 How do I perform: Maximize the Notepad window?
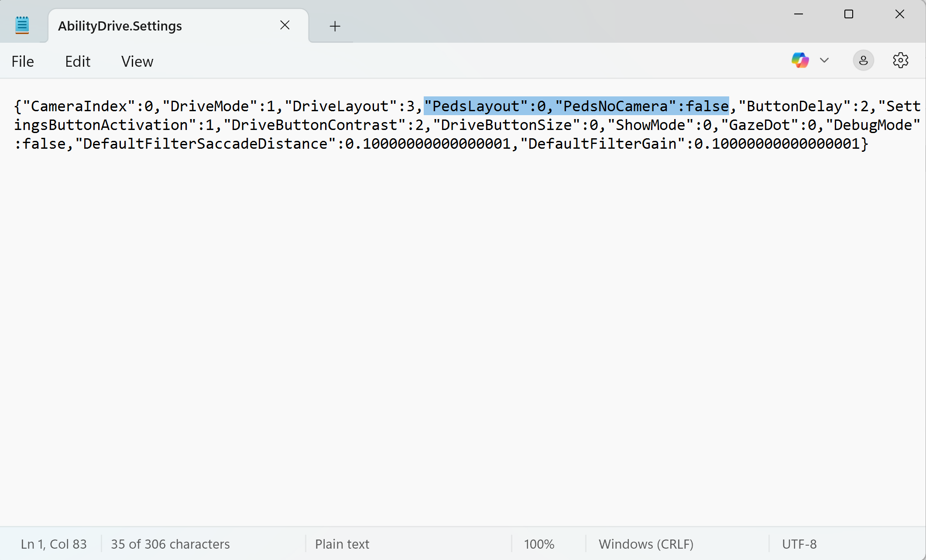click(849, 14)
